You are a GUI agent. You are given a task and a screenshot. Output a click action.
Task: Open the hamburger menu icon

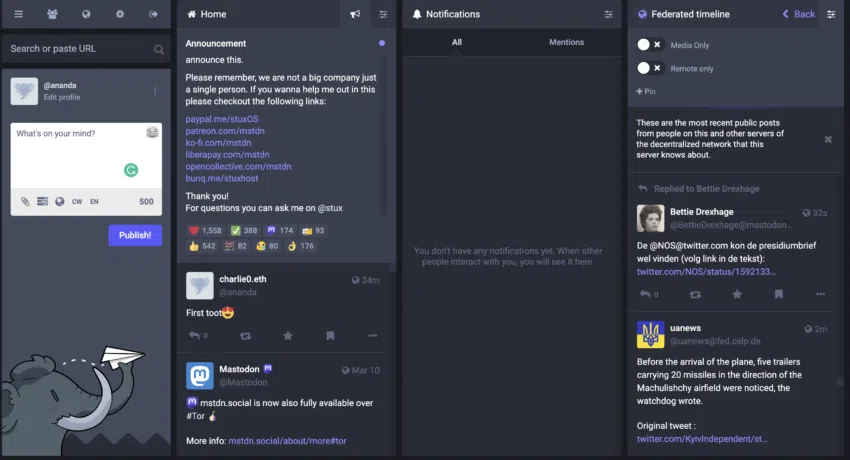coord(18,14)
